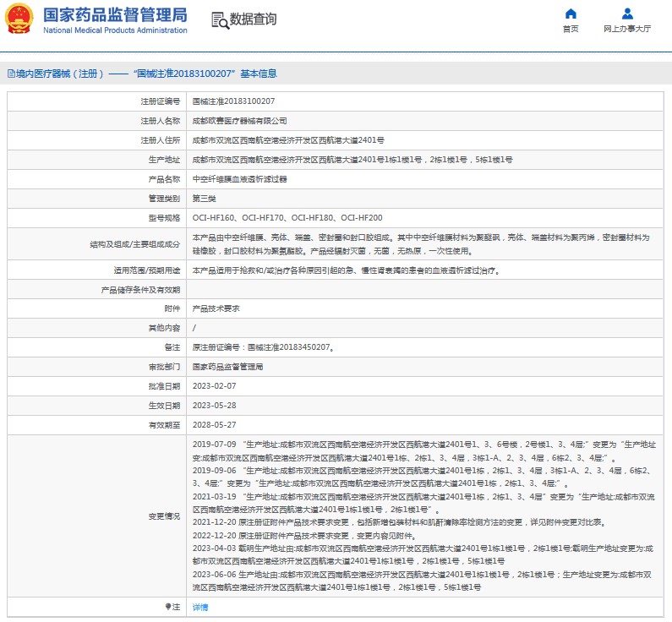Click the 2019-07-09 change record entry
This screenshot has height=622, width=672.
[x=423, y=451]
